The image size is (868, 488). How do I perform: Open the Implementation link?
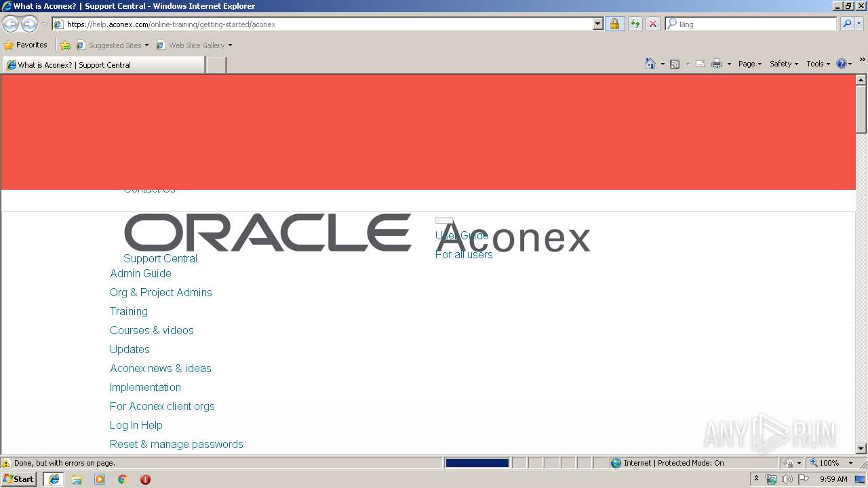145,387
